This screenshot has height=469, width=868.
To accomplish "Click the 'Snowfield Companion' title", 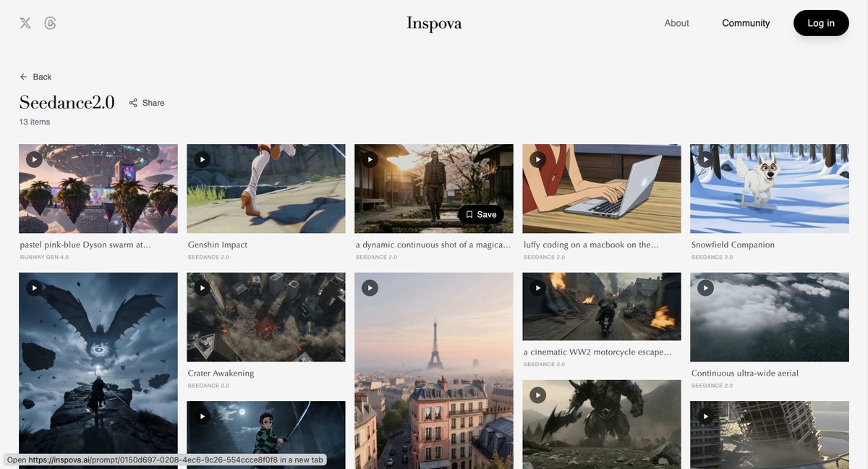I will tap(733, 245).
